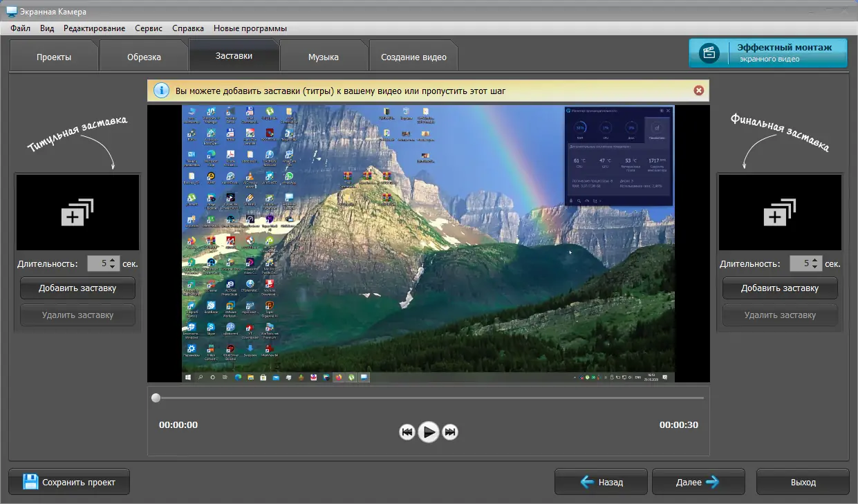Proceed with the Далее button
The height and width of the screenshot is (504, 858).
coord(698,482)
